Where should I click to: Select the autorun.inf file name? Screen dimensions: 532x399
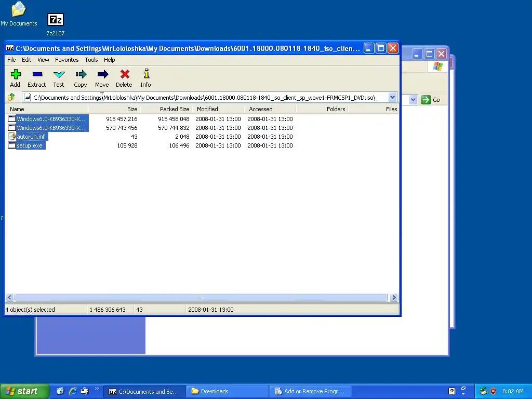(31, 137)
